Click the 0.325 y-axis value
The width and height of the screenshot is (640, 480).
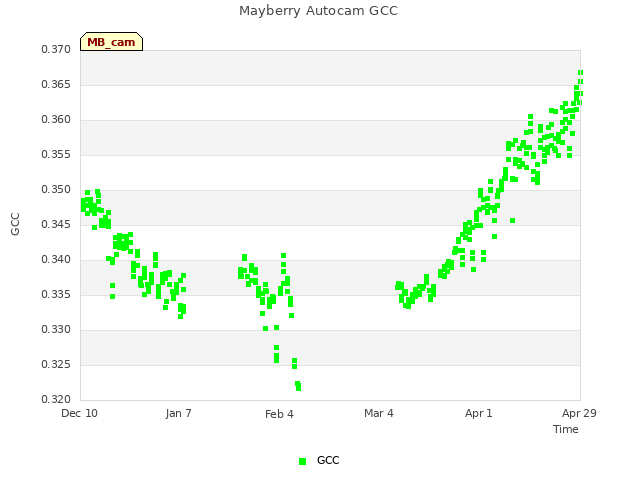(x=56, y=364)
